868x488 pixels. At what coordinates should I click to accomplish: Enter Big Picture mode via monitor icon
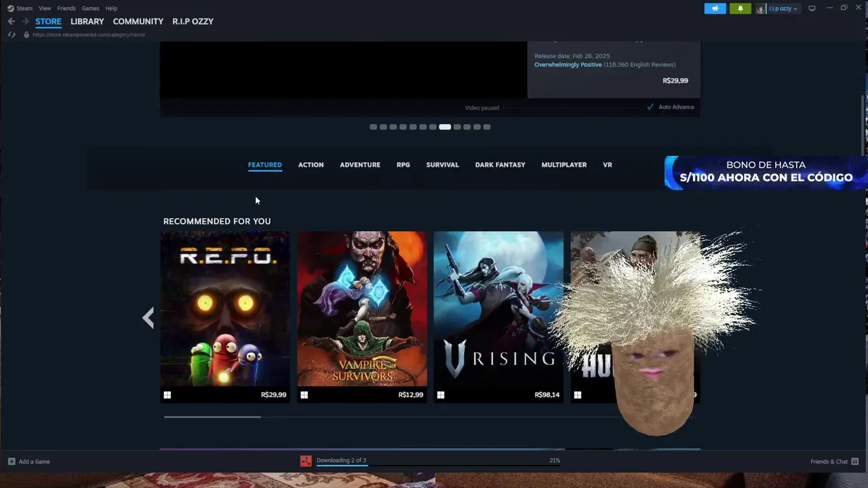812,8
